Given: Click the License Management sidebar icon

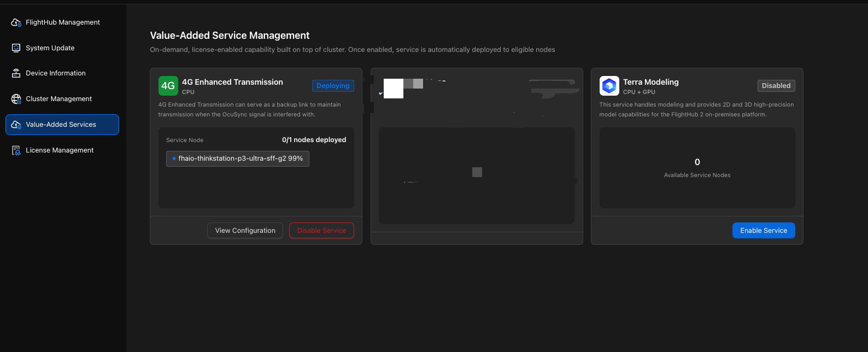Looking at the screenshot, I should (x=16, y=150).
